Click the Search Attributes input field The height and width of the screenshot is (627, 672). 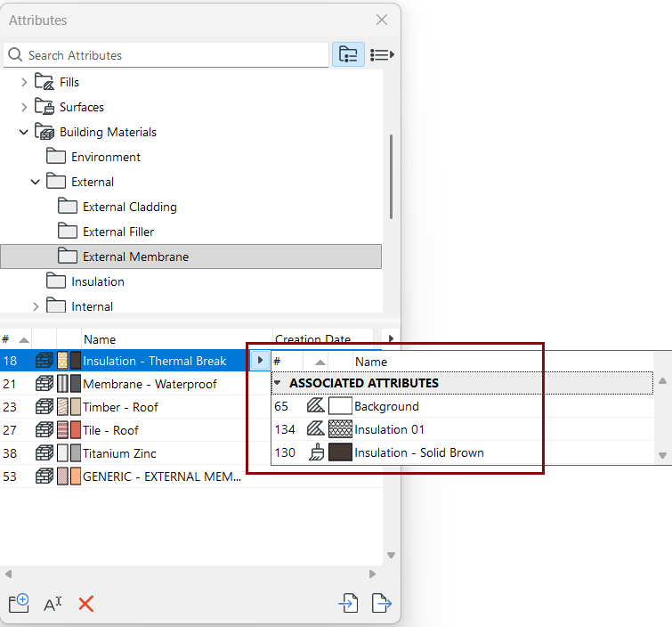pos(166,55)
